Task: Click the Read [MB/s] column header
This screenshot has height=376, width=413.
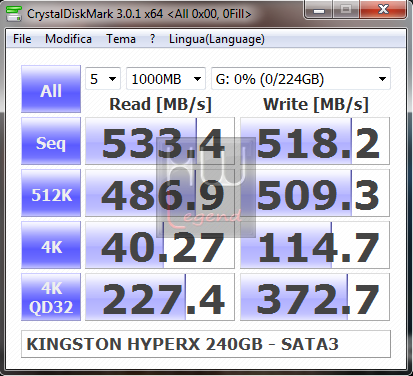Action: click(x=160, y=104)
